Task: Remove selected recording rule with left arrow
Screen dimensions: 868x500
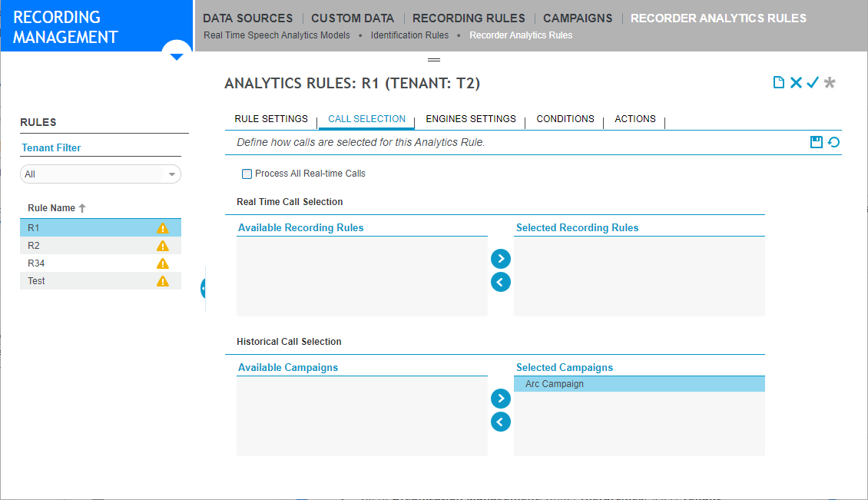Action: point(500,282)
